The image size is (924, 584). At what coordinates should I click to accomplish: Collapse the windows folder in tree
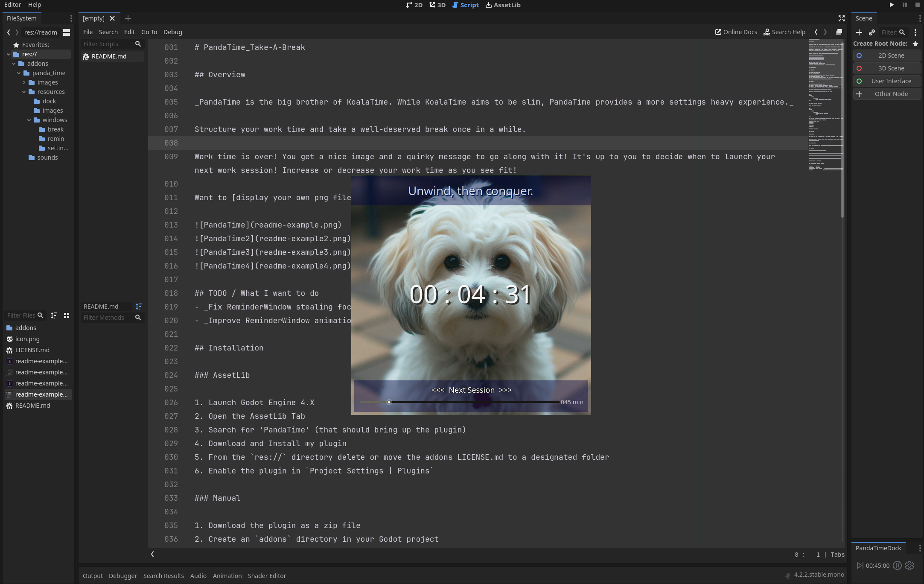tap(29, 120)
